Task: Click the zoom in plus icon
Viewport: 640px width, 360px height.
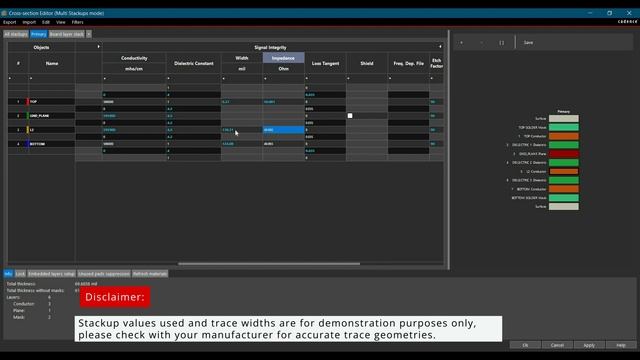Action: click(462, 42)
